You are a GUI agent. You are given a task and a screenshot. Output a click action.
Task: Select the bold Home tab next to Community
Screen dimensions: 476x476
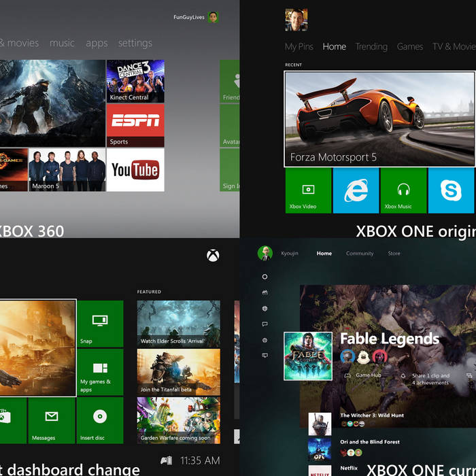tap(324, 253)
